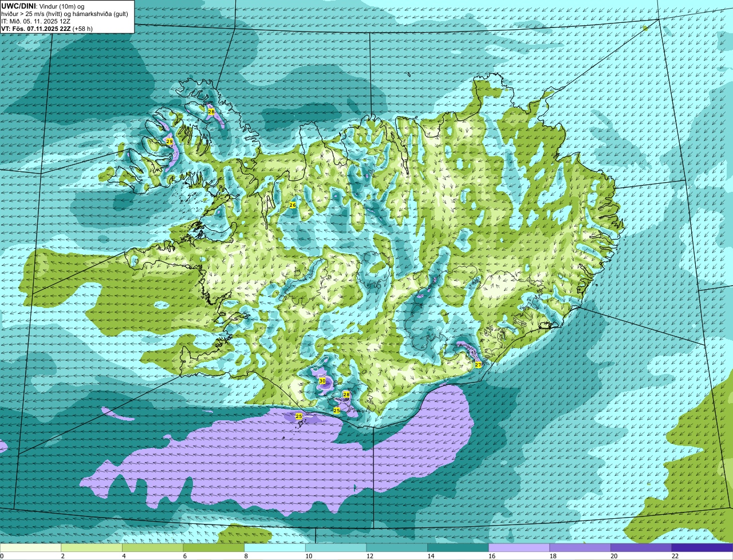Screen dimensions: 733x560
Task: Click the 'VT: Fös. 07.11.2025 22Z (+58 h)' line
Action: [x=47, y=29]
